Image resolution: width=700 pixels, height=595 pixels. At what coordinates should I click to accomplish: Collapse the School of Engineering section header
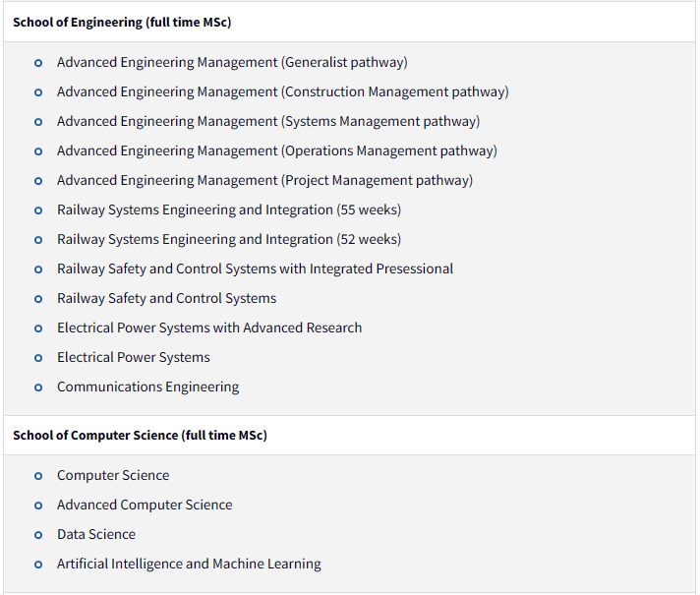click(350, 22)
